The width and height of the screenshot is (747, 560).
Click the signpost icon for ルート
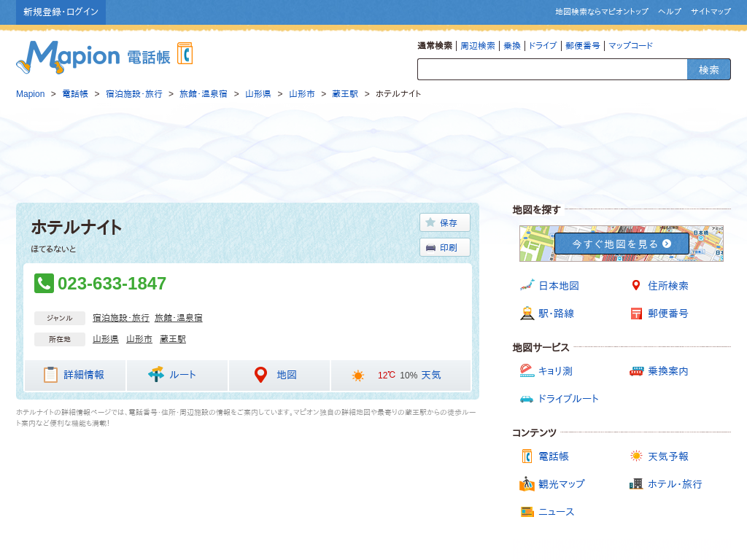coord(156,374)
